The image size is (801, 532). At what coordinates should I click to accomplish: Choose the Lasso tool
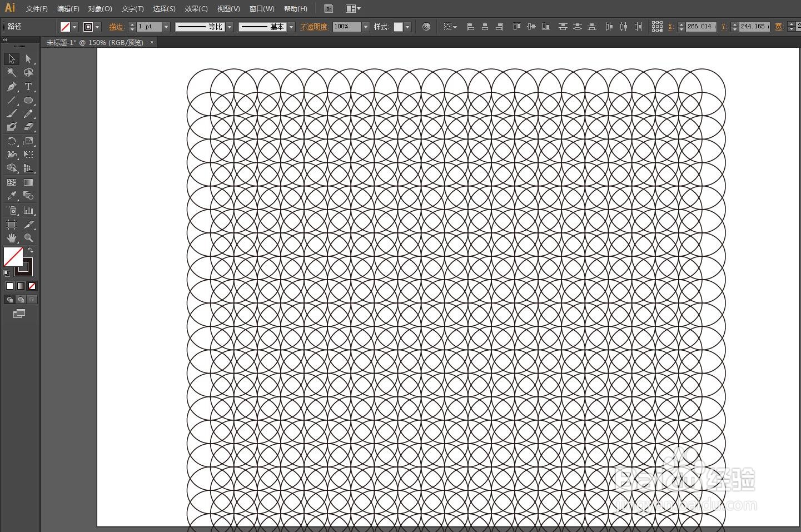[x=28, y=72]
